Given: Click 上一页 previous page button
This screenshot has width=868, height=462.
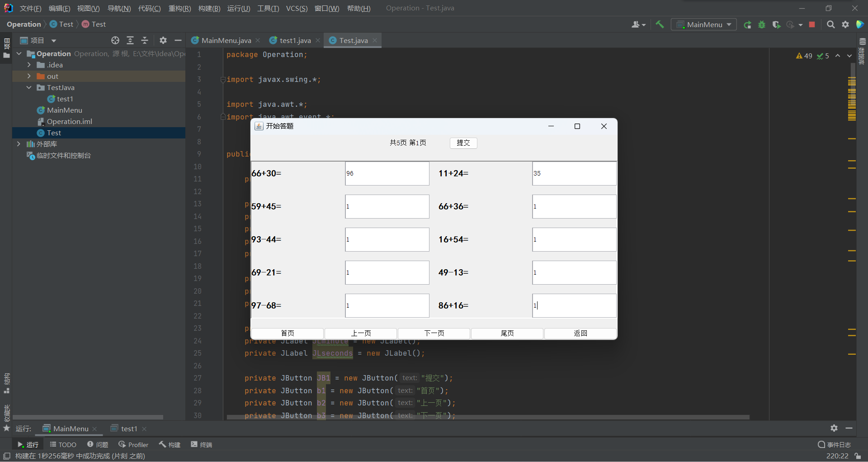Looking at the screenshot, I should tap(361, 333).
